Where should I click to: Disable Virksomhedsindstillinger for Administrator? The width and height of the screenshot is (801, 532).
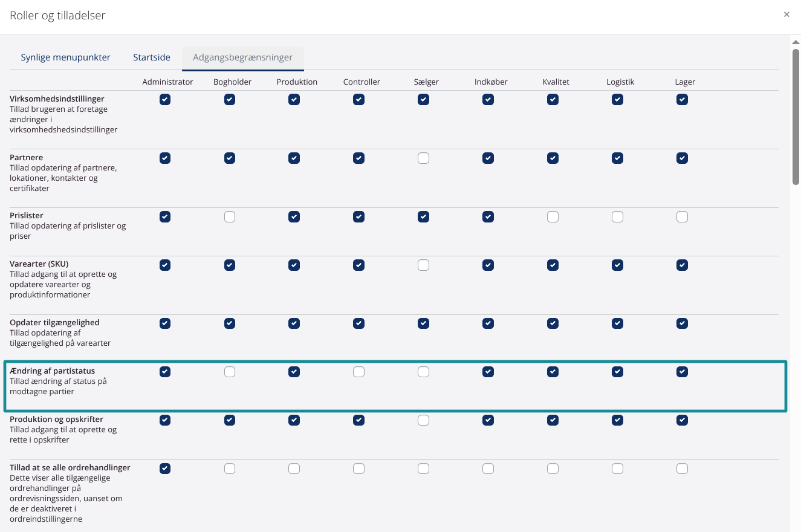[x=165, y=100]
